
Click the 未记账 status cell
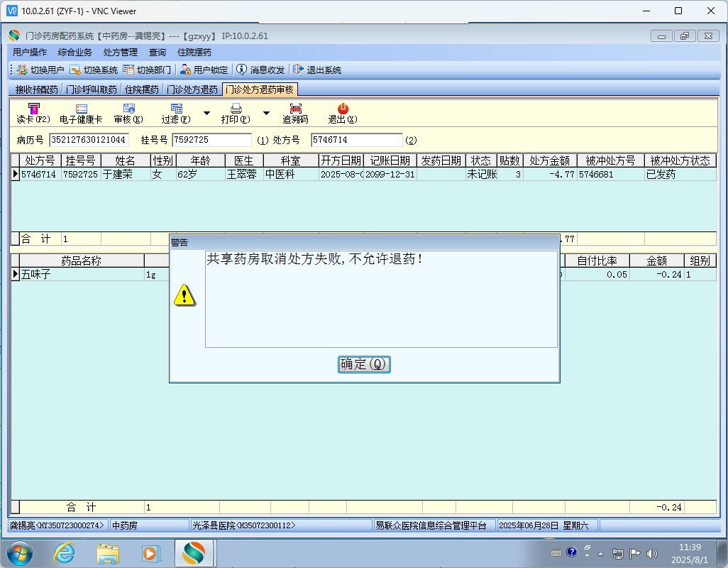point(482,174)
